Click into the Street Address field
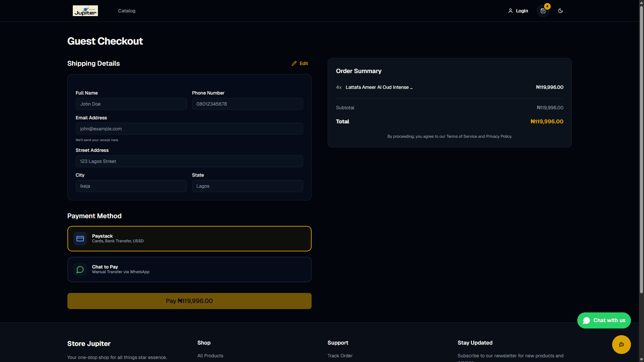Image resolution: width=644 pixels, height=362 pixels. click(190, 161)
